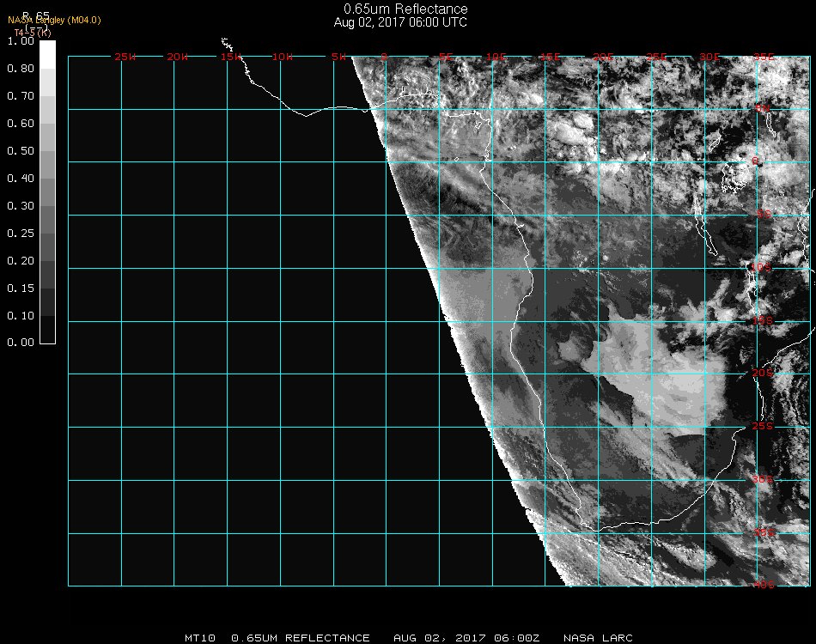Click the 0.30 colorbar scale value
This screenshot has width=816, height=644.
(x=21, y=207)
